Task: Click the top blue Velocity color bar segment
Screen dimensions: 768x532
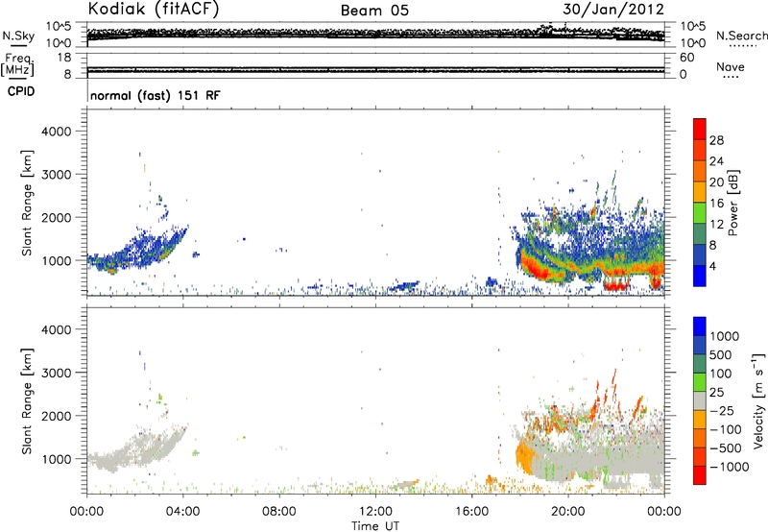Action: [700, 326]
